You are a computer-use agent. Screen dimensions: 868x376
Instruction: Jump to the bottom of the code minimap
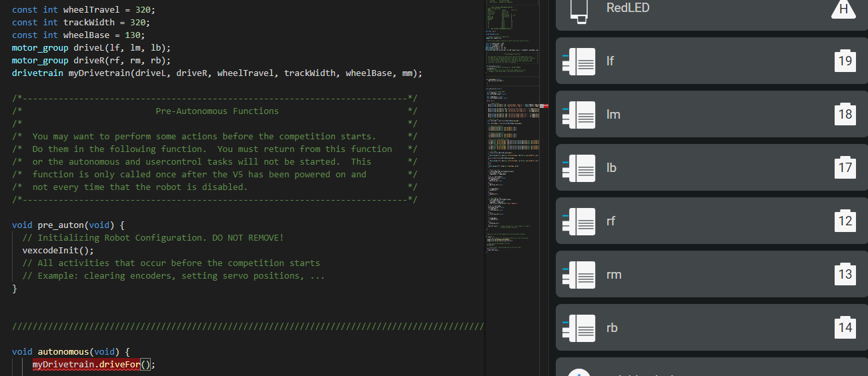click(x=507, y=250)
